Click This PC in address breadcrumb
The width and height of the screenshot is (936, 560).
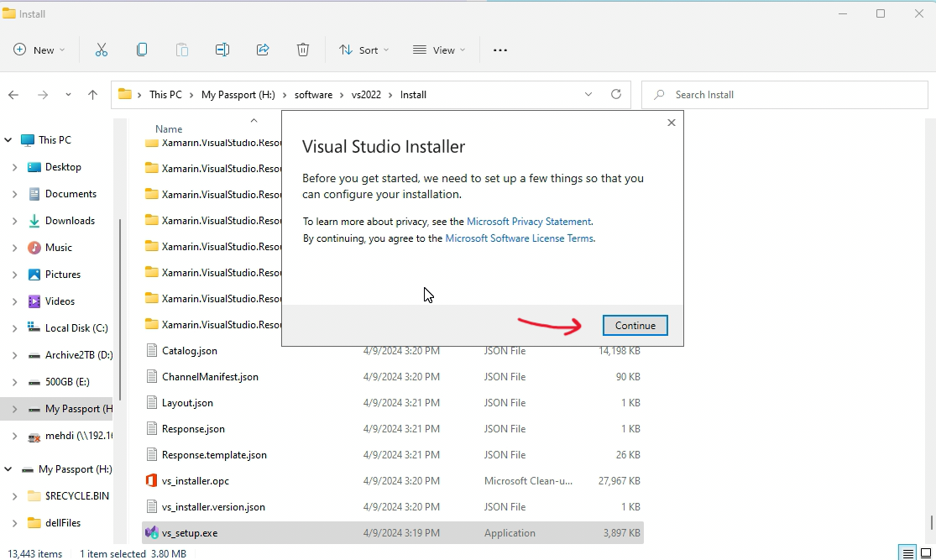click(165, 95)
